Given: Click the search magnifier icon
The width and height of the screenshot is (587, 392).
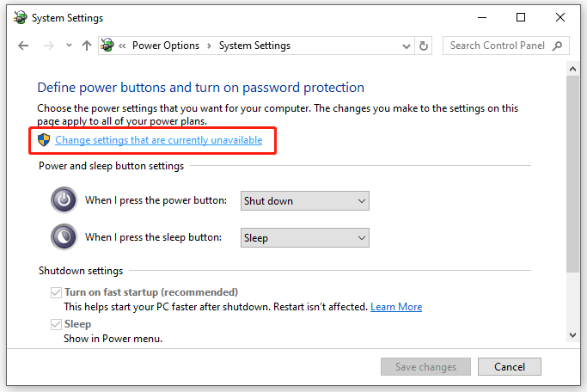Looking at the screenshot, I should pos(557,46).
